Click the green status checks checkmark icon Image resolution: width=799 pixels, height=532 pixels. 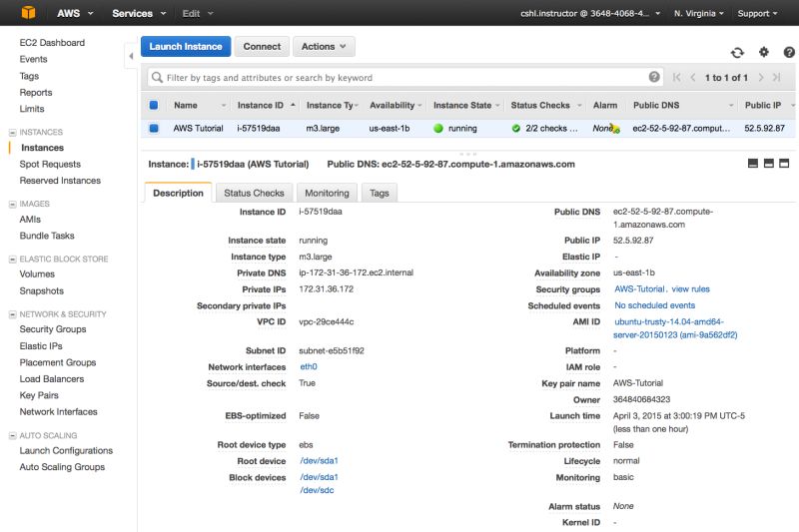point(516,129)
